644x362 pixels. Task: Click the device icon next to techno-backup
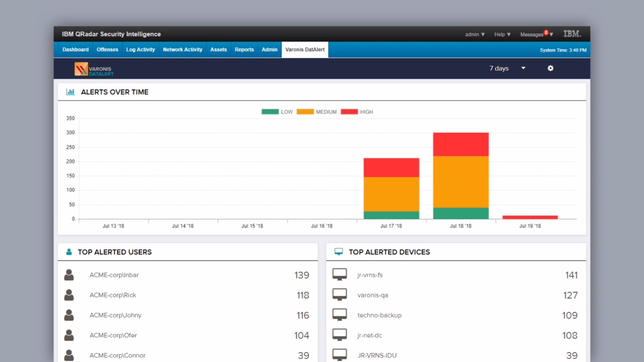[340, 314]
